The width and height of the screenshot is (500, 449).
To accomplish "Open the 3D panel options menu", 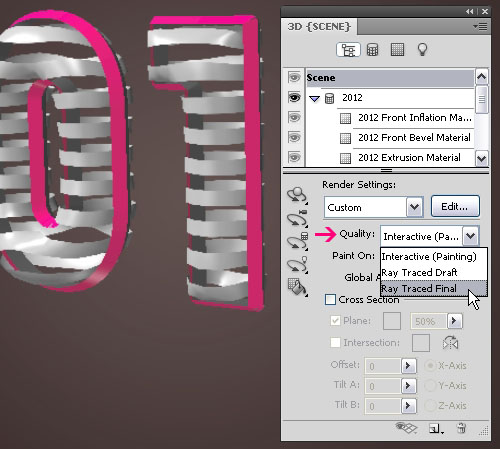I will [480, 27].
